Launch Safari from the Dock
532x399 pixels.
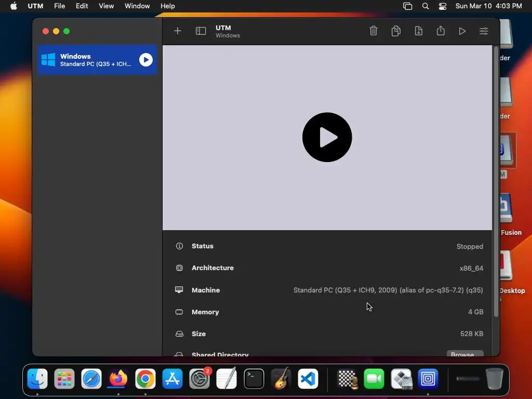91,379
